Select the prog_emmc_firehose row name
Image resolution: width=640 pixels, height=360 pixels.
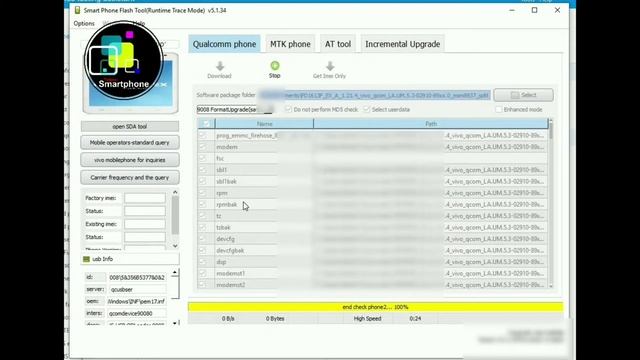click(x=247, y=136)
